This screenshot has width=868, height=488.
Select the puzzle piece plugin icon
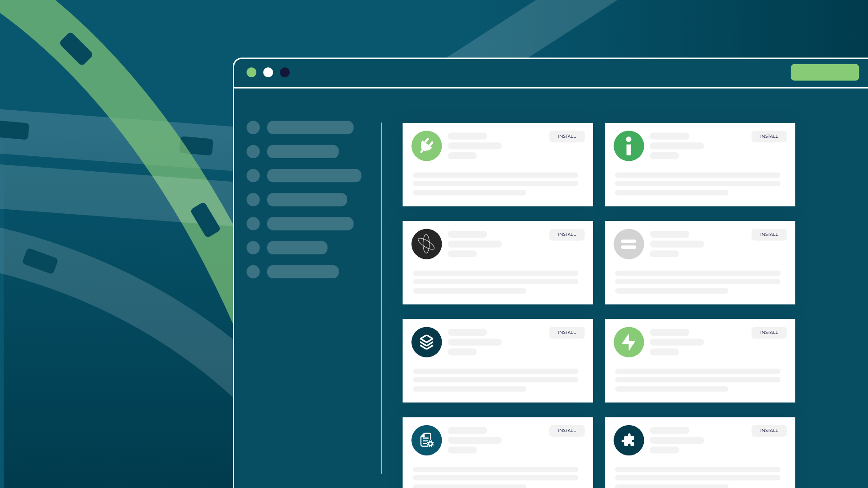pyautogui.click(x=628, y=440)
